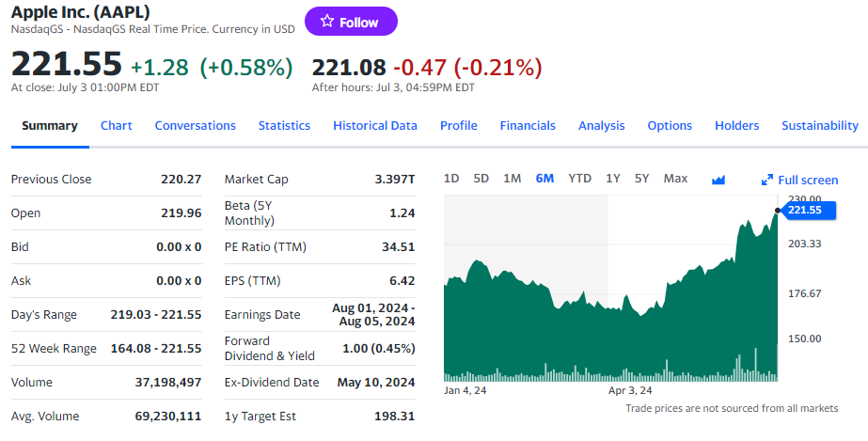Click the Forward Dividend value 1.00 (0.45%)
Viewport: 868px width, 441px height.
click(x=379, y=348)
